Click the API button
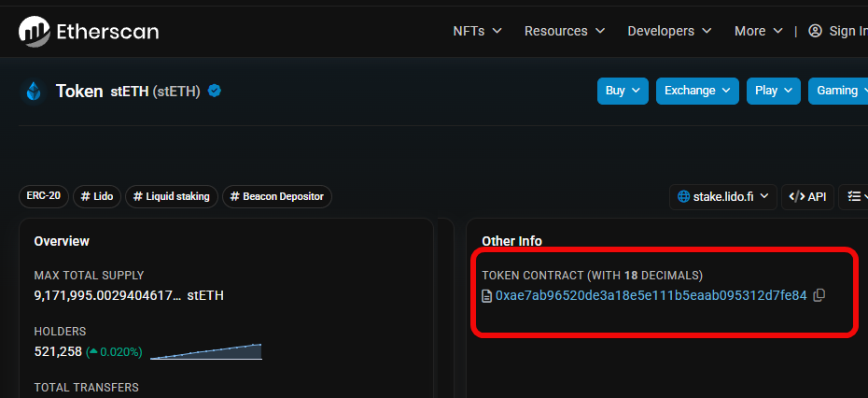This screenshot has height=398, width=868. pos(807,197)
